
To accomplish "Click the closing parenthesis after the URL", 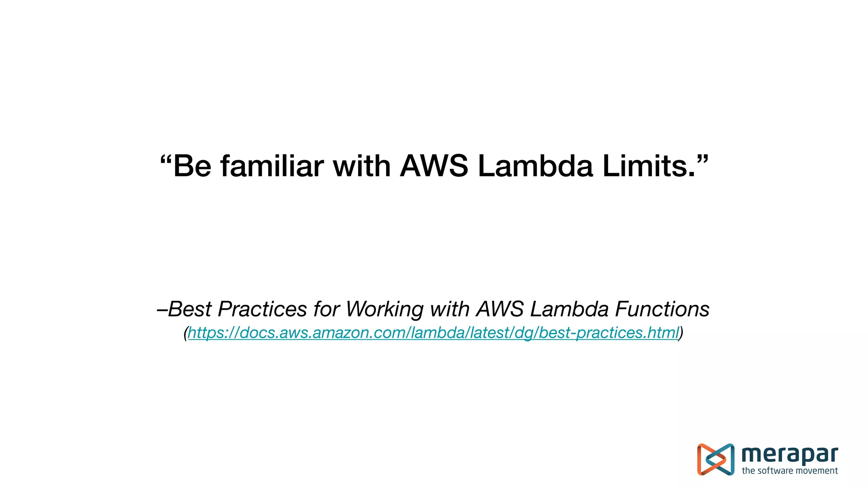I will (681, 333).
